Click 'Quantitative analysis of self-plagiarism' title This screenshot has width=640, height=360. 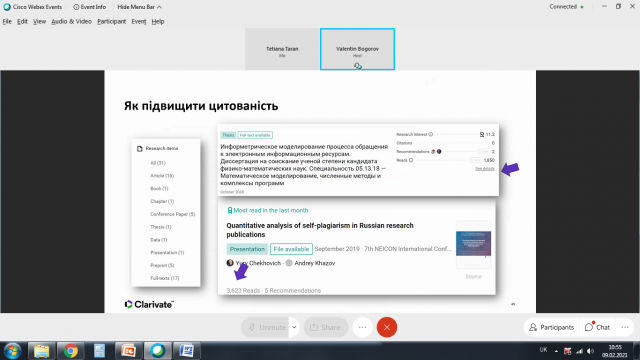(320, 230)
